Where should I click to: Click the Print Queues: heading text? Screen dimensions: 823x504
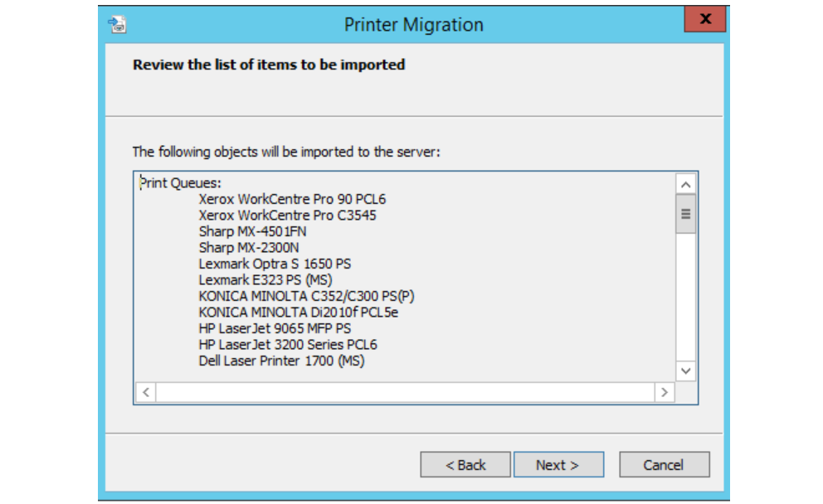[x=181, y=183]
